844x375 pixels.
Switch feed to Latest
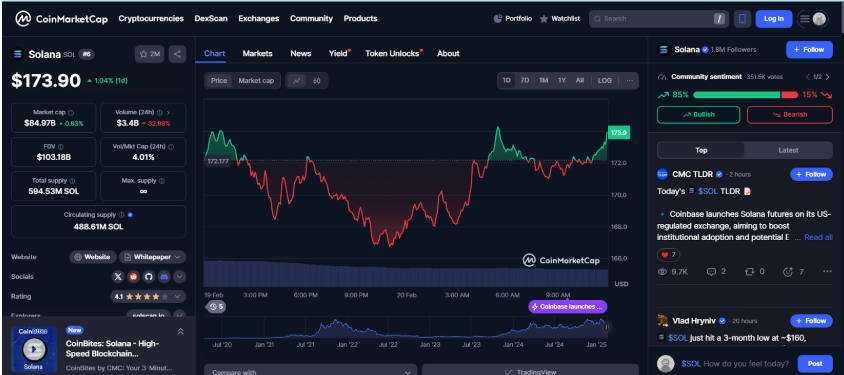click(788, 151)
